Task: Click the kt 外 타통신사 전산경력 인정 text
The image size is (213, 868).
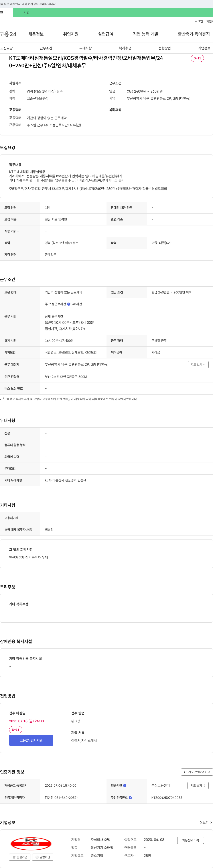Action: 65,480
